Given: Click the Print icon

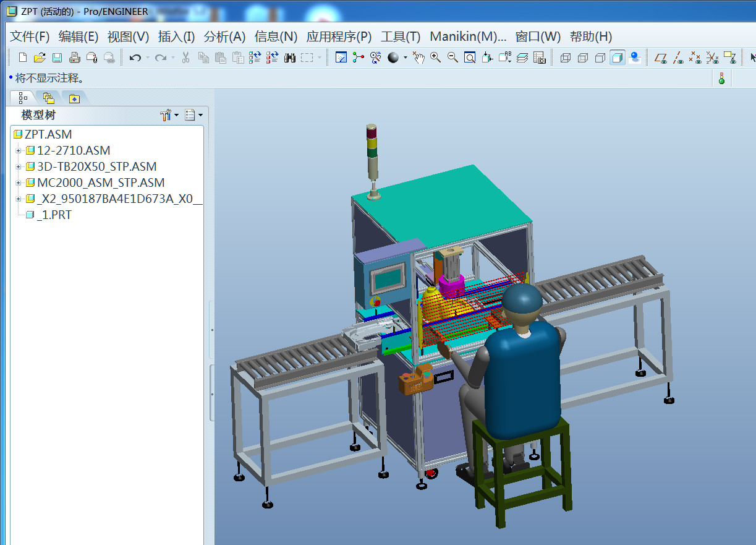Looking at the screenshot, I should (75, 58).
